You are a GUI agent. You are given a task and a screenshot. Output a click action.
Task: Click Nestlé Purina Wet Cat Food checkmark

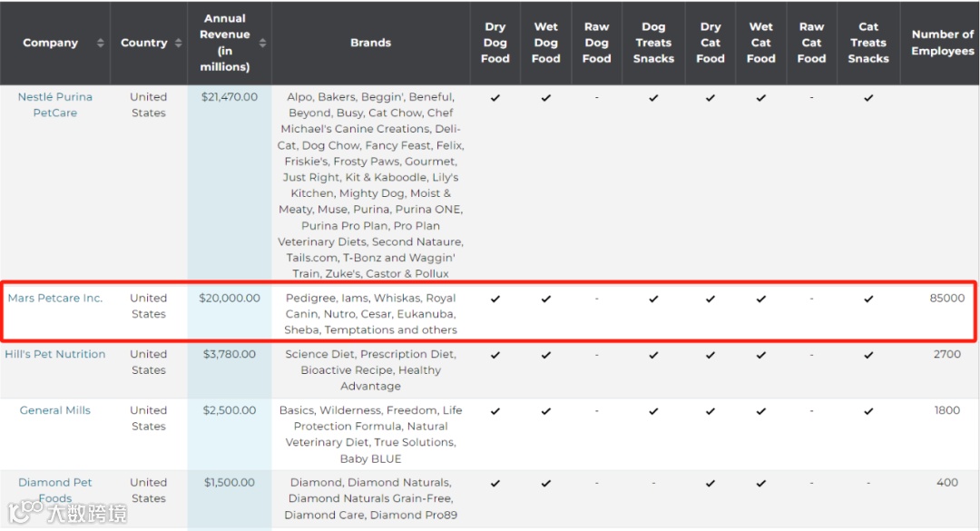tap(760, 97)
